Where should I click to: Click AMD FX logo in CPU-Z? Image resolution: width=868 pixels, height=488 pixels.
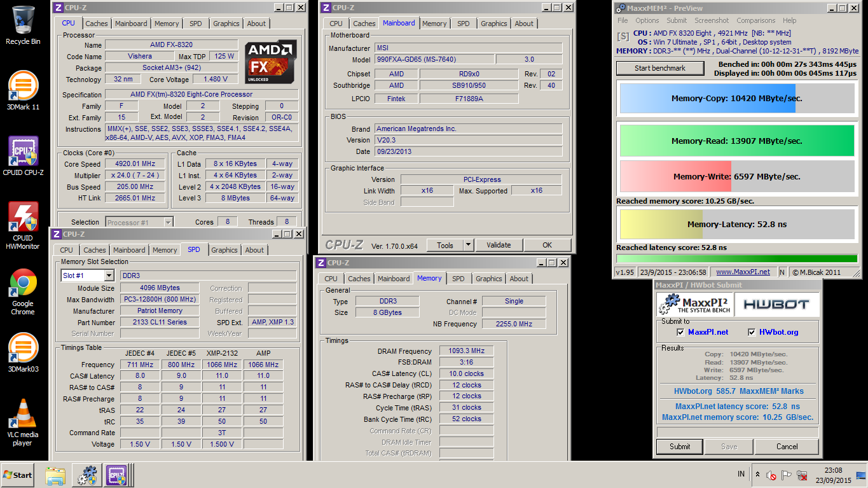tap(271, 61)
